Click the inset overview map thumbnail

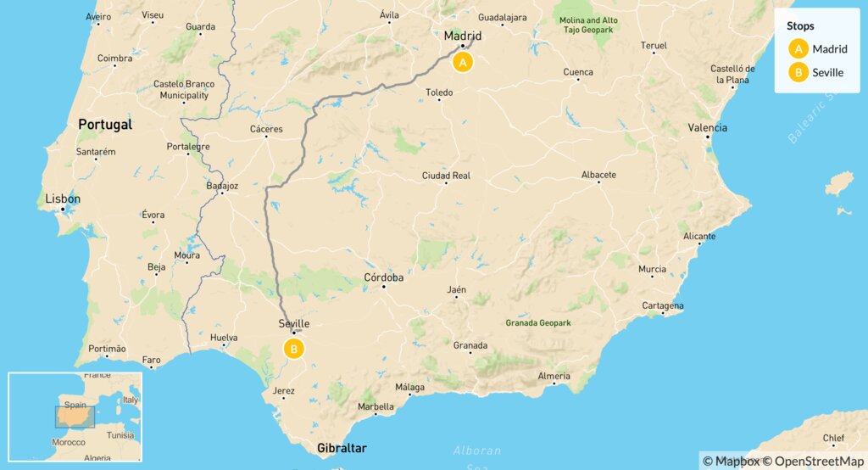75,417
